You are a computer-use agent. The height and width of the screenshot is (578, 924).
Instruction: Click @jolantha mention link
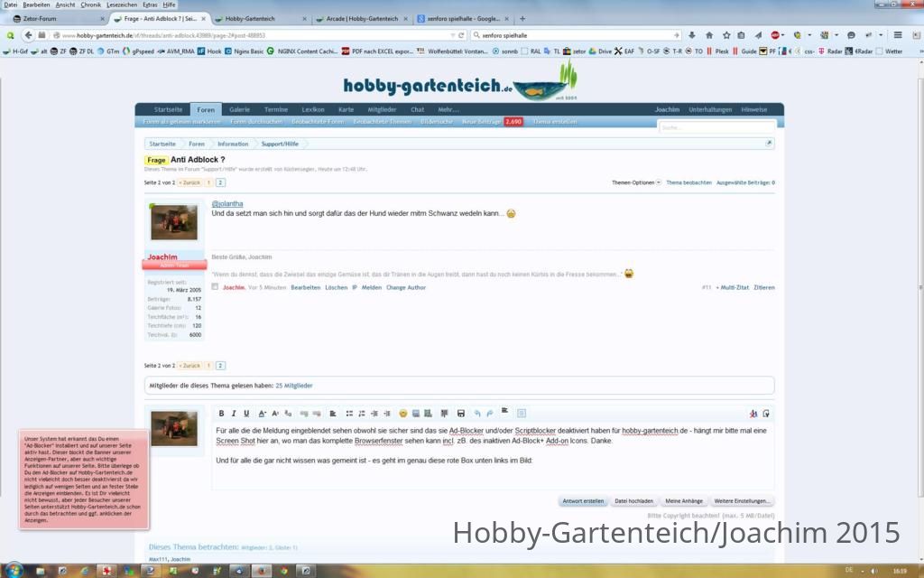pyautogui.click(x=226, y=203)
